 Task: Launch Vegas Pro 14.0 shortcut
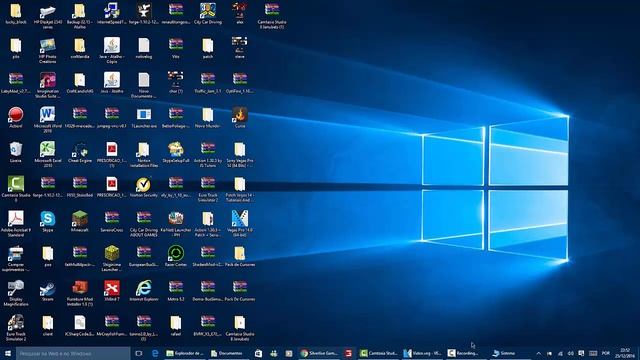pyautogui.click(x=240, y=218)
